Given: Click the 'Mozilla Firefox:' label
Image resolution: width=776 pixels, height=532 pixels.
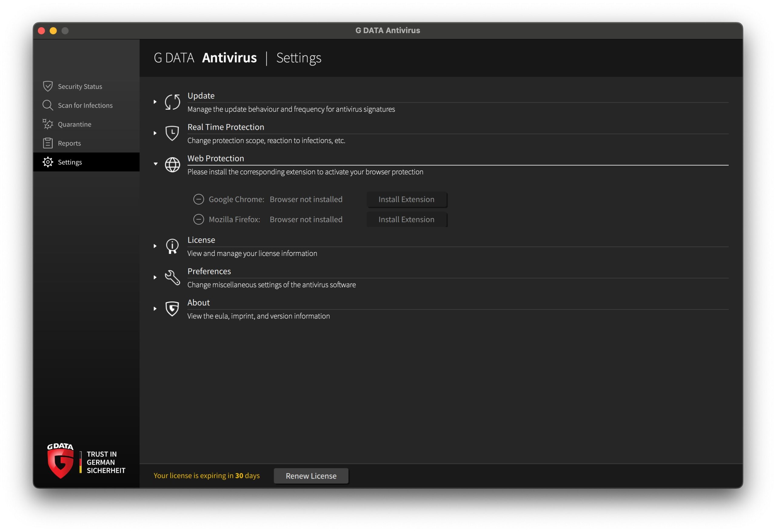Looking at the screenshot, I should tap(234, 219).
